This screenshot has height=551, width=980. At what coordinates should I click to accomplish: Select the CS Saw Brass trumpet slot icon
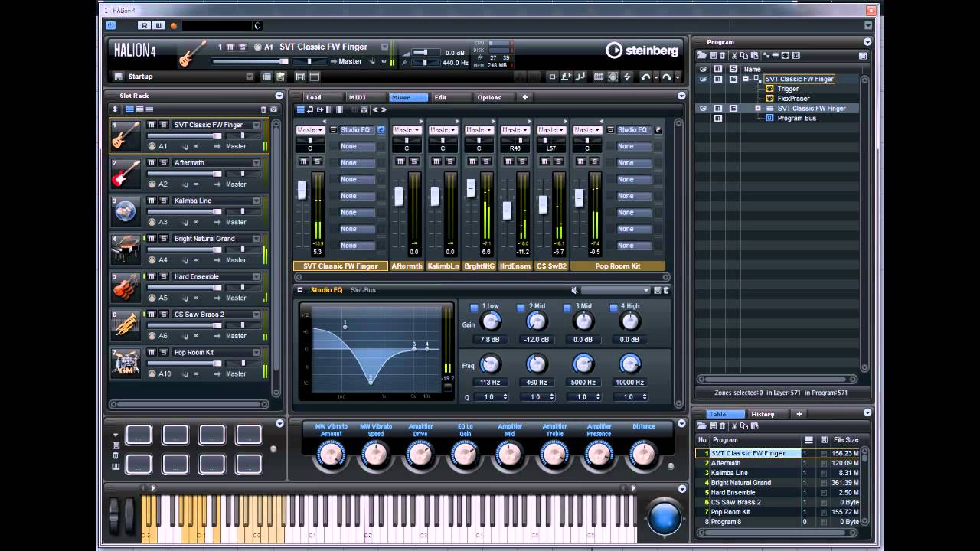coord(126,325)
